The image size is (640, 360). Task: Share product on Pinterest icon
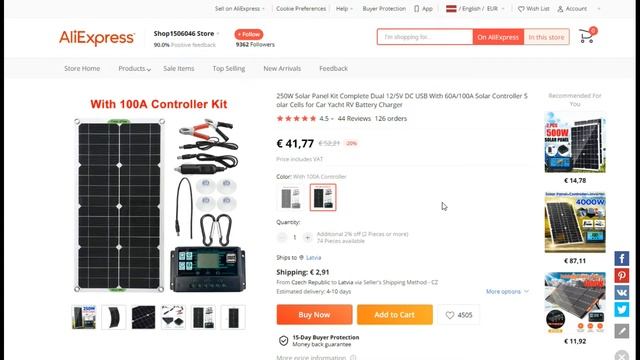(x=622, y=276)
